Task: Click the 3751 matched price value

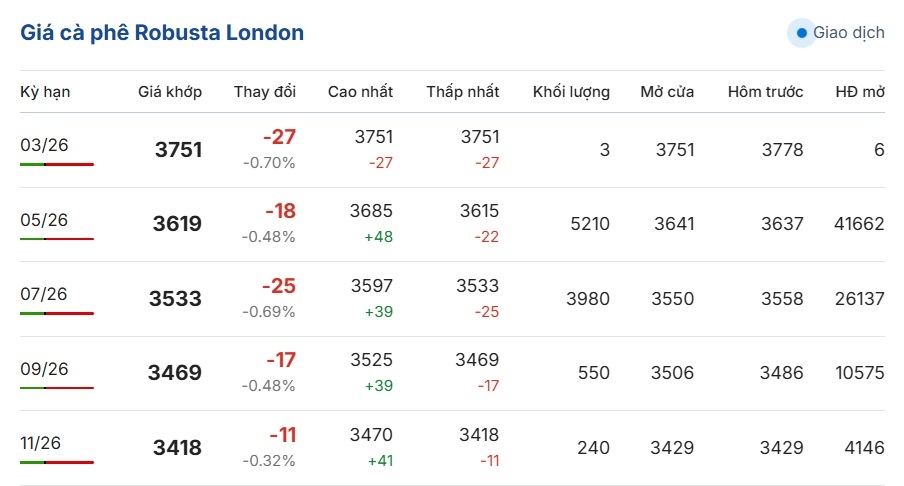Action: (178, 150)
